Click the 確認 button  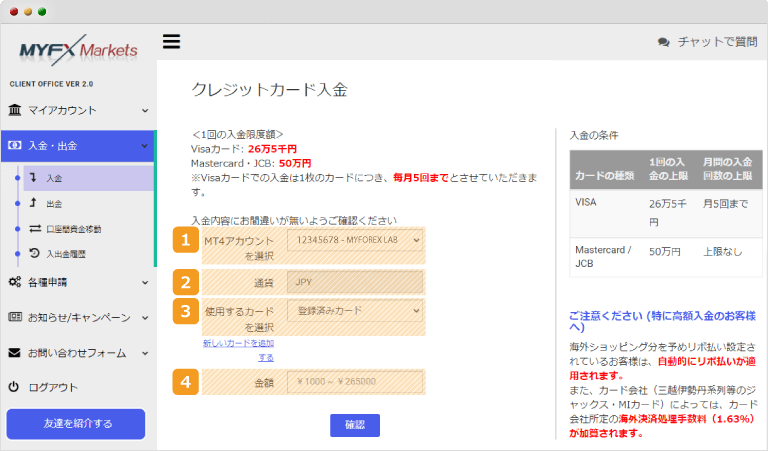(x=355, y=425)
